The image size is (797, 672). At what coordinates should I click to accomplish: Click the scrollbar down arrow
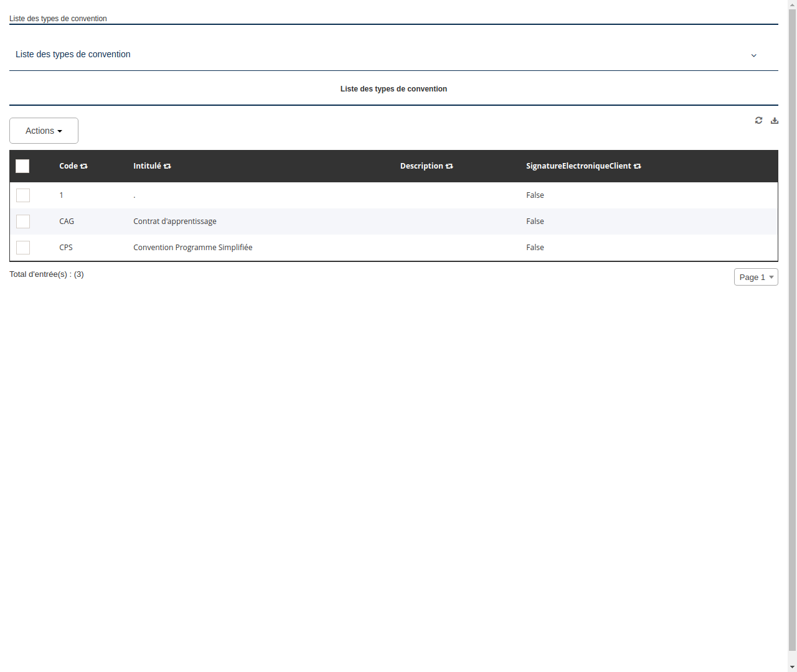792,667
